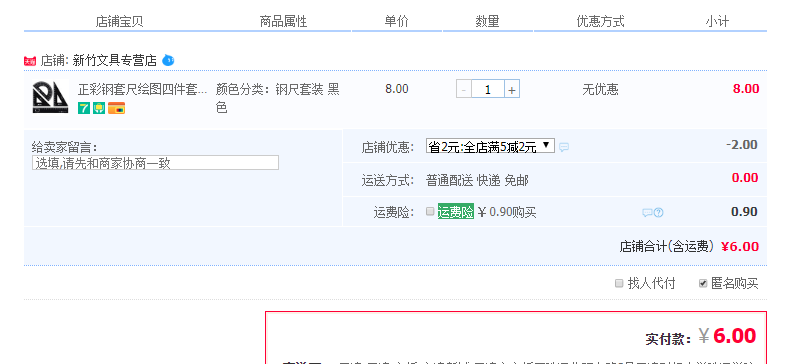Click the 8.00 unit price
Viewport: 785px width, 364px height.
[x=397, y=89]
